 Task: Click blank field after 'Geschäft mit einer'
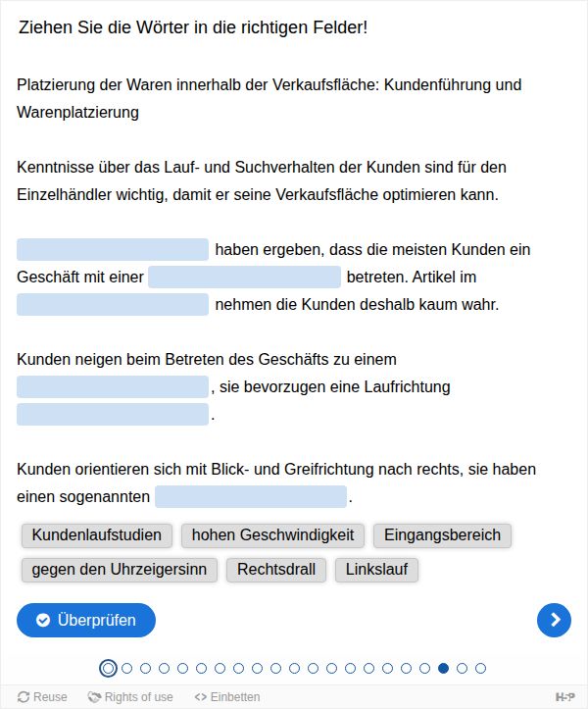click(245, 277)
